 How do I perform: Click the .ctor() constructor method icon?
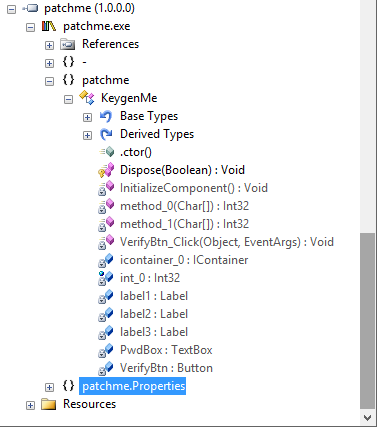click(x=107, y=152)
